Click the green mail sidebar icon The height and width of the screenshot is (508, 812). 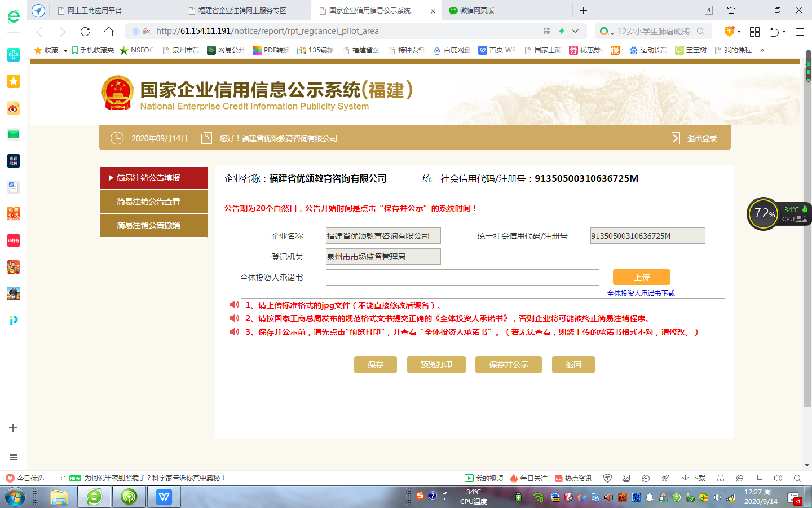tap(14, 134)
